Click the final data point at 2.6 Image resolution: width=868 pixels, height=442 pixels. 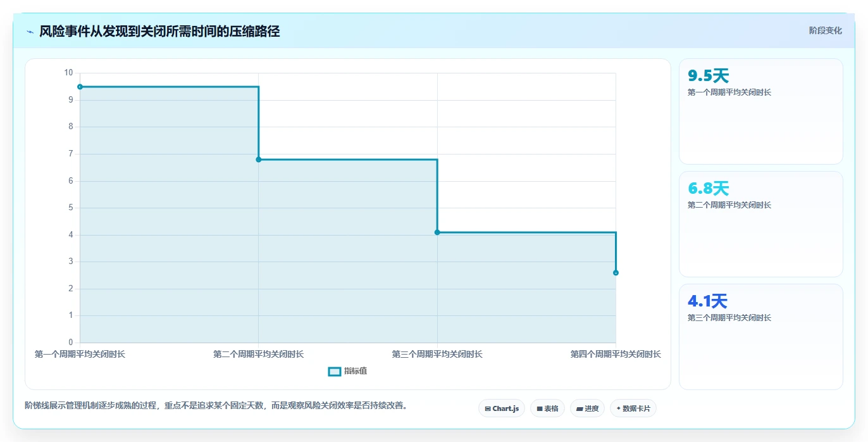click(x=616, y=273)
